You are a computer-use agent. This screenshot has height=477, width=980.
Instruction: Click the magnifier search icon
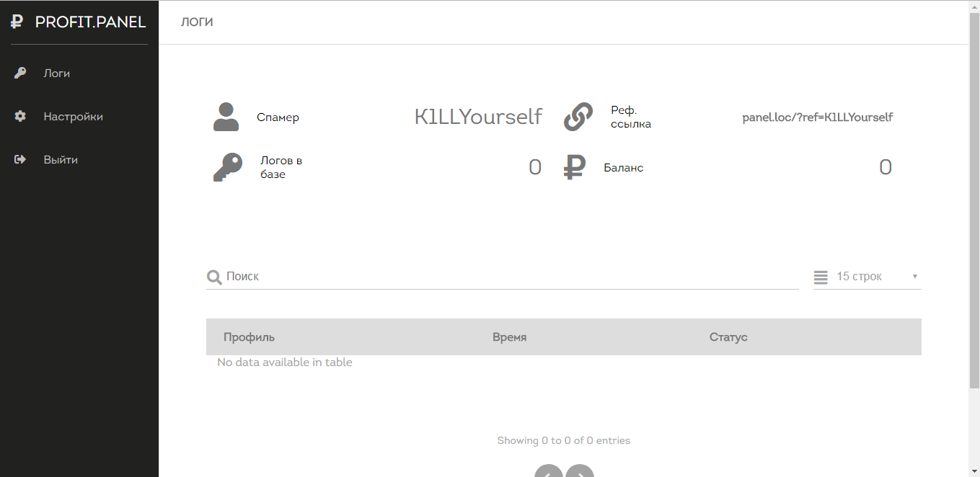point(214,277)
